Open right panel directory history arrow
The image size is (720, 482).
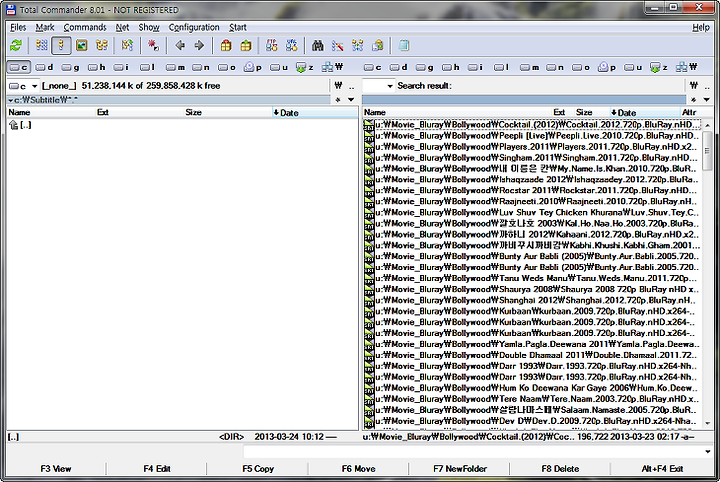(x=706, y=100)
